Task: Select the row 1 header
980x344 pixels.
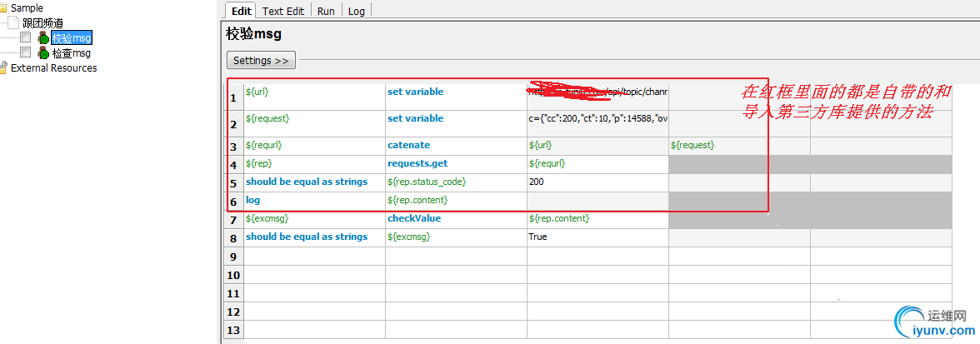Action: 233,97
